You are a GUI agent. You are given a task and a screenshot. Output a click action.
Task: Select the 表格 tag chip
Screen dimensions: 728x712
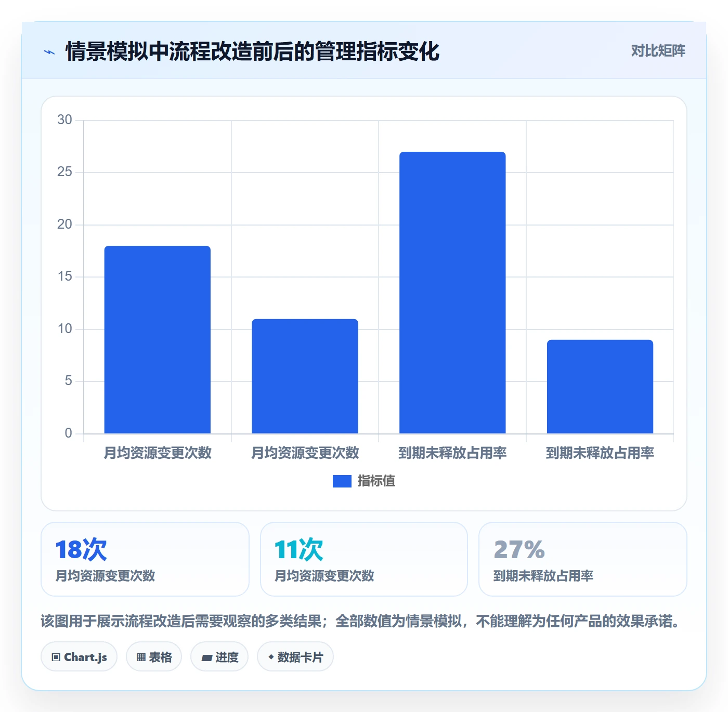click(x=154, y=657)
